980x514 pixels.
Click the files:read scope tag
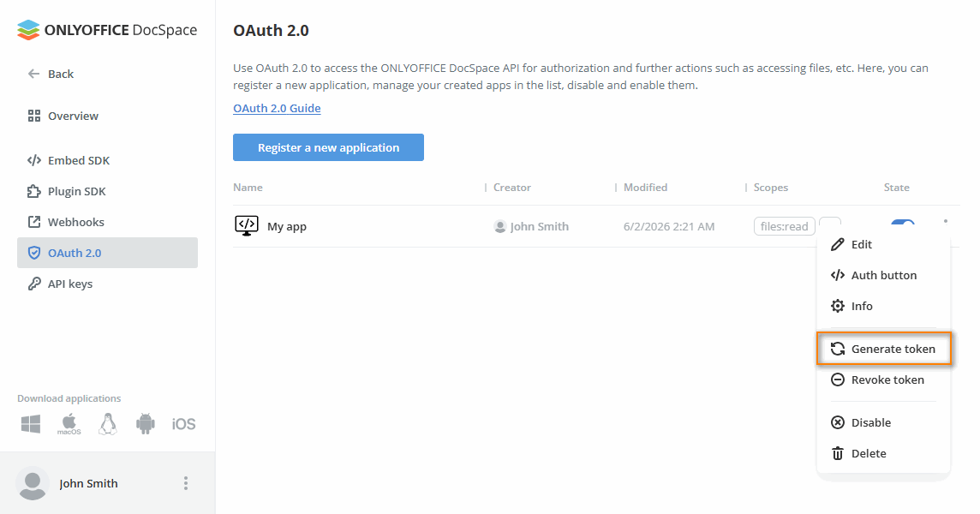[785, 226]
